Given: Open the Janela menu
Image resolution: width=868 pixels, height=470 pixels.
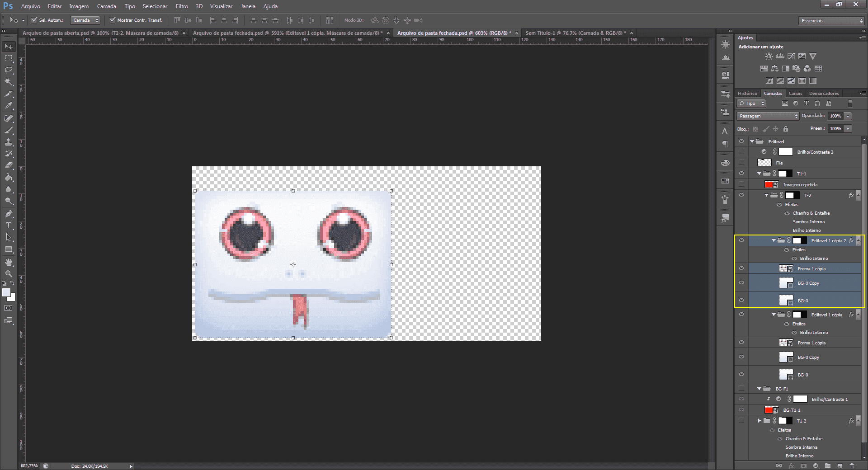Looking at the screenshot, I should coord(248,6).
